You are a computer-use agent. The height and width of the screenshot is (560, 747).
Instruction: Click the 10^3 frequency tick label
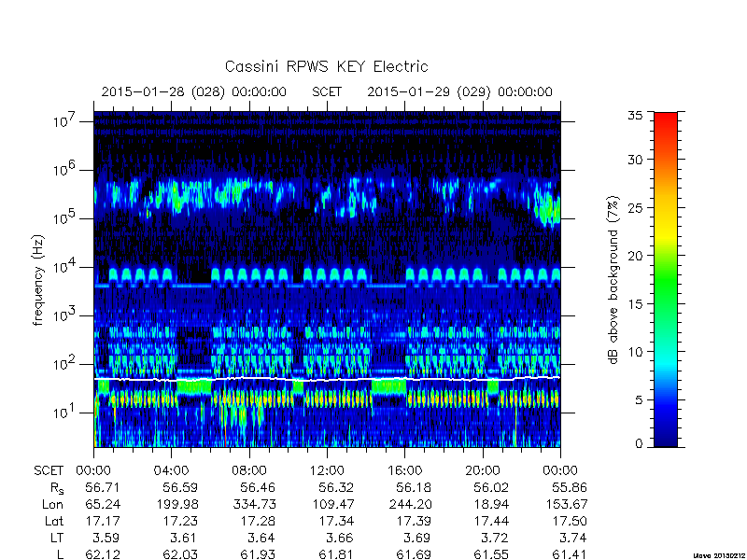click(64, 315)
